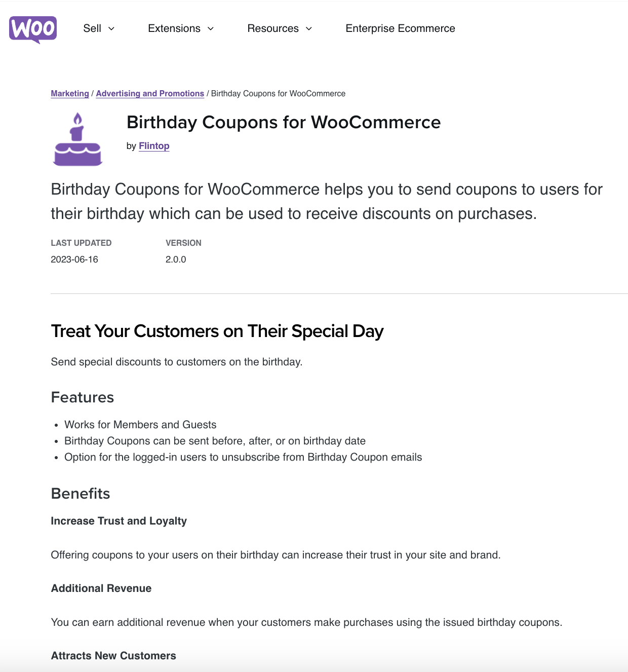Visit the Advertising and Promotions category
The height and width of the screenshot is (672, 628).
150,93
